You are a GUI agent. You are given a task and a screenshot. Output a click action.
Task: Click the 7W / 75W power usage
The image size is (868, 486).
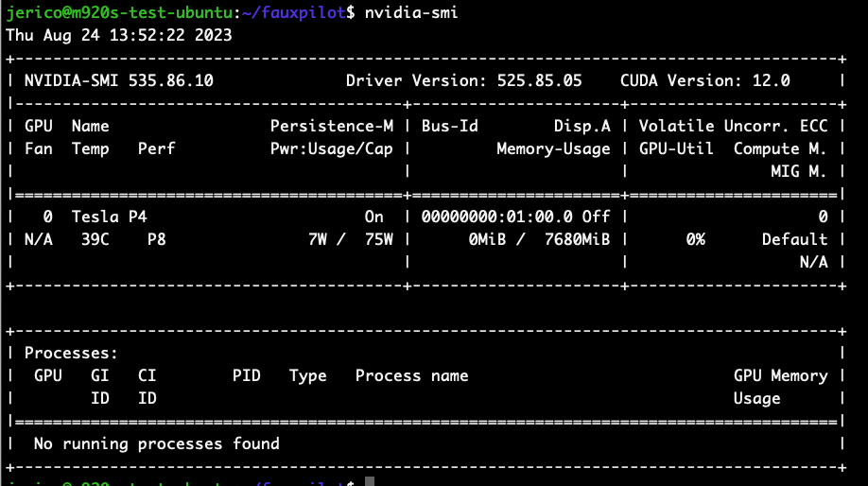click(x=350, y=239)
